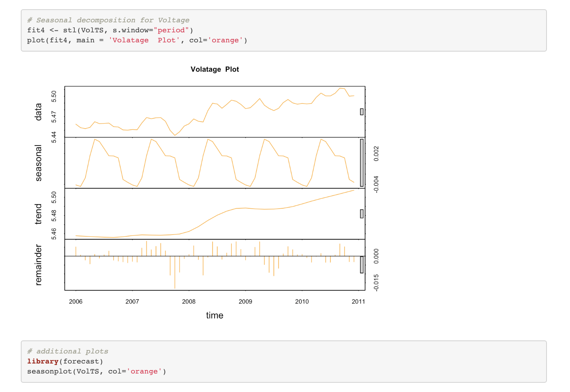Click the code line starting with 'fit4 <- stl'
Screen dimensions: 570x392
110,30
